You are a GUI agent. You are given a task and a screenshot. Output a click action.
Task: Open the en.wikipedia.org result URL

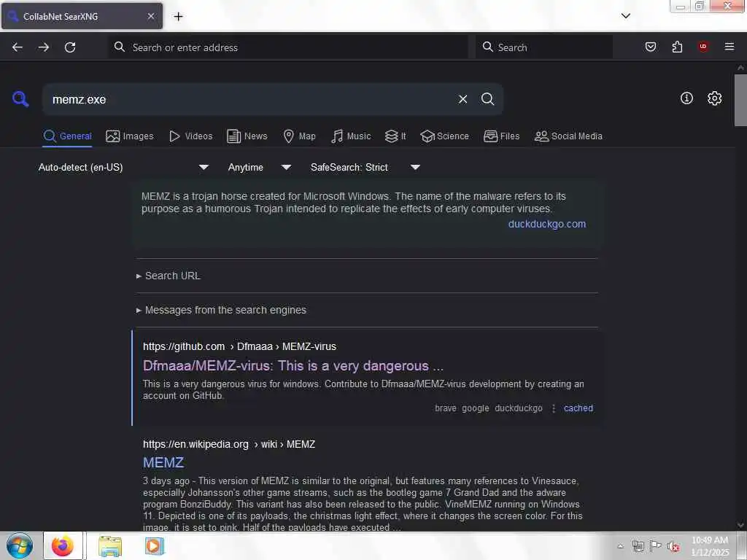click(229, 444)
